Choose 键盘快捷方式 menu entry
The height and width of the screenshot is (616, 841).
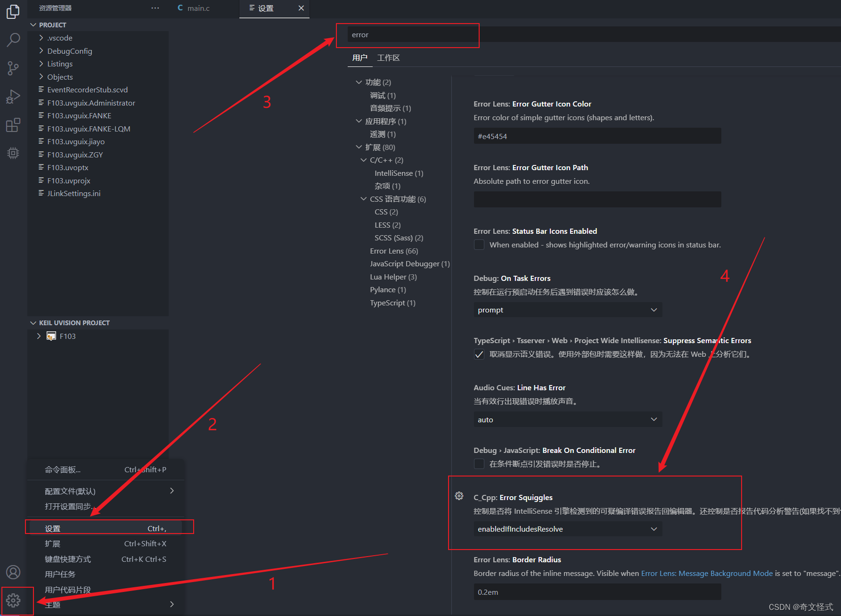click(106, 559)
